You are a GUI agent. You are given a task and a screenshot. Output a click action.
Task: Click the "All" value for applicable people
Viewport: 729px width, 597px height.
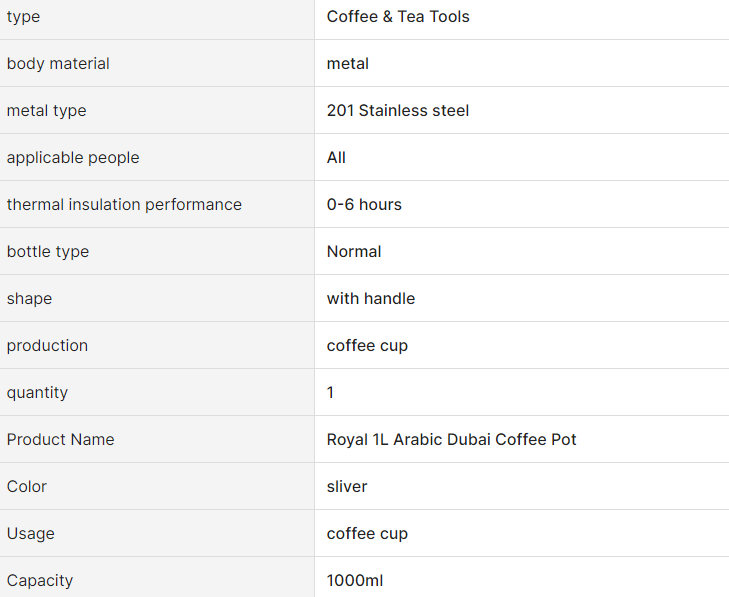(336, 158)
